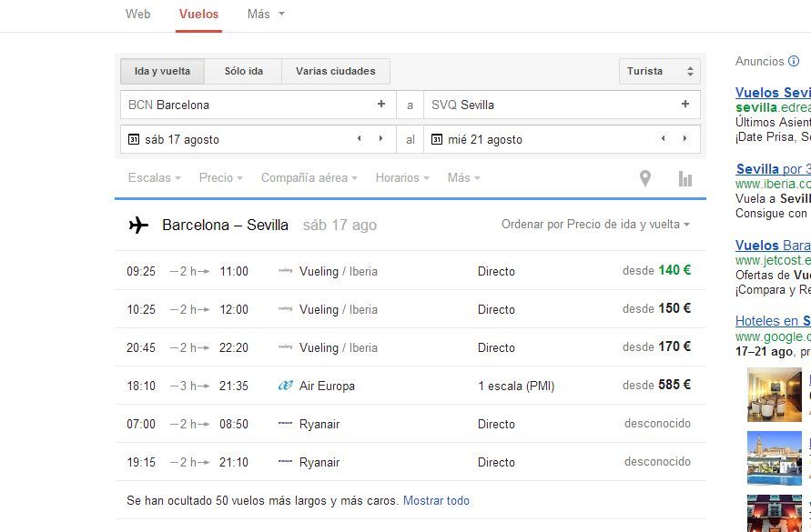Viewport: 811px width, 532px height.
Task: Switch to the Vuelos tab
Action: point(198,15)
